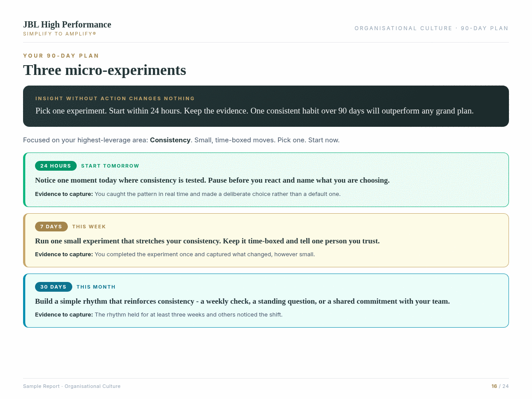Click the 'Build a simple rhythm' statement
Image resolution: width=532 pixels, height=399 pixels.
(243, 301)
